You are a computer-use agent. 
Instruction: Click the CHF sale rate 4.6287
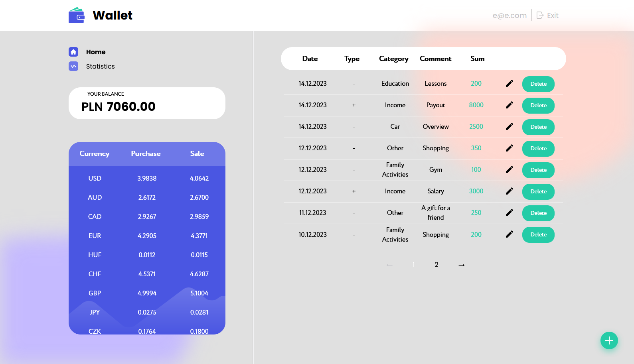(199, 274)
